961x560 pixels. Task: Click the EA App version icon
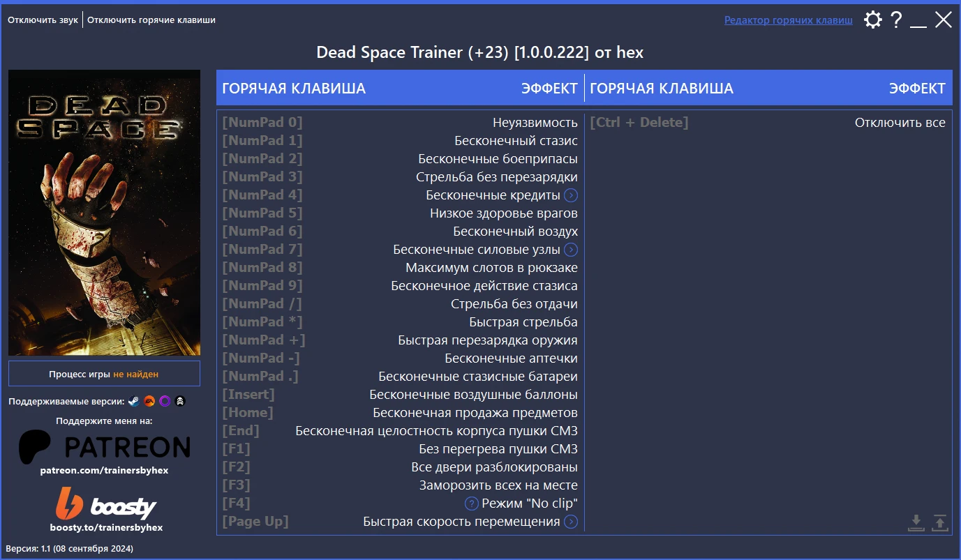[x=149, y=400]
